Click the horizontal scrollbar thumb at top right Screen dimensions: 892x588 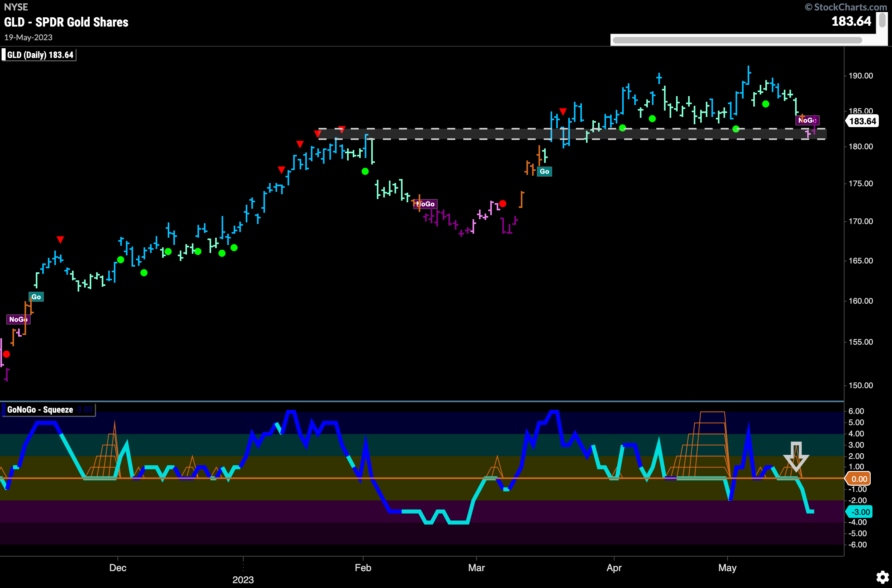pyautogui.click(x=737, y=40)
